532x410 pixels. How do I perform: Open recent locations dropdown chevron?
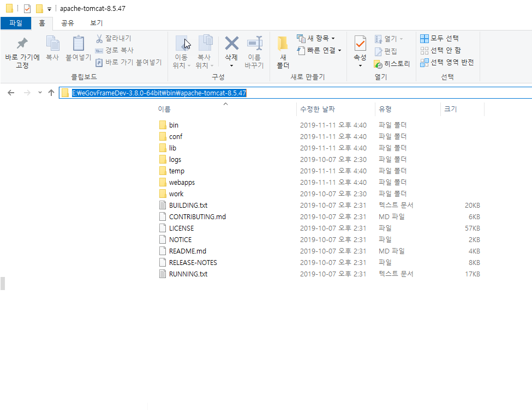[x=40, y=93]
